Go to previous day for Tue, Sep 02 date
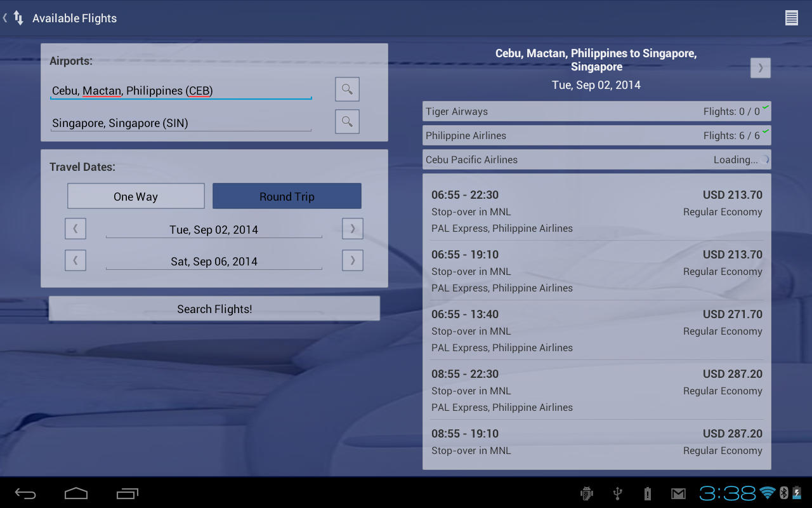The image size is (812, 508). tap(75, 229)
